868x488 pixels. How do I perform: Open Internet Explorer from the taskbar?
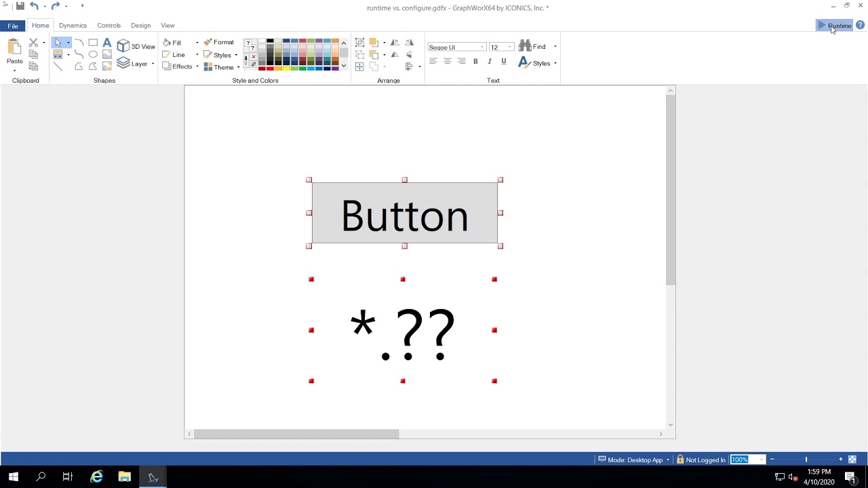97,476
